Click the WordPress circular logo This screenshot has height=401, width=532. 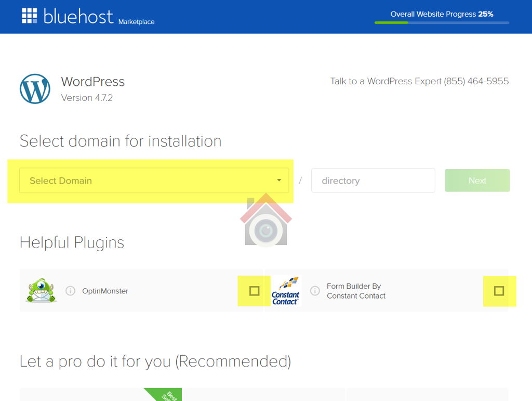pos(35,89)
